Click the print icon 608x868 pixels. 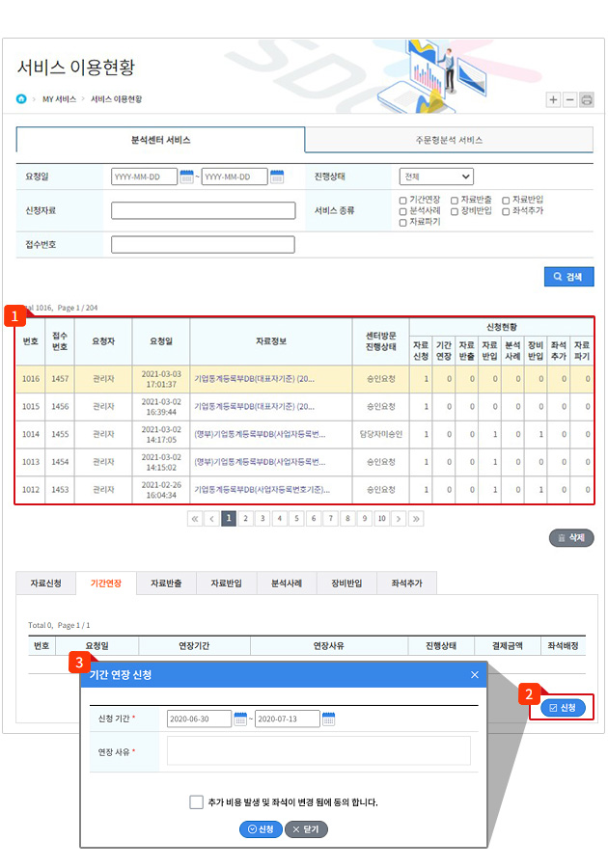tap(587, 99)
